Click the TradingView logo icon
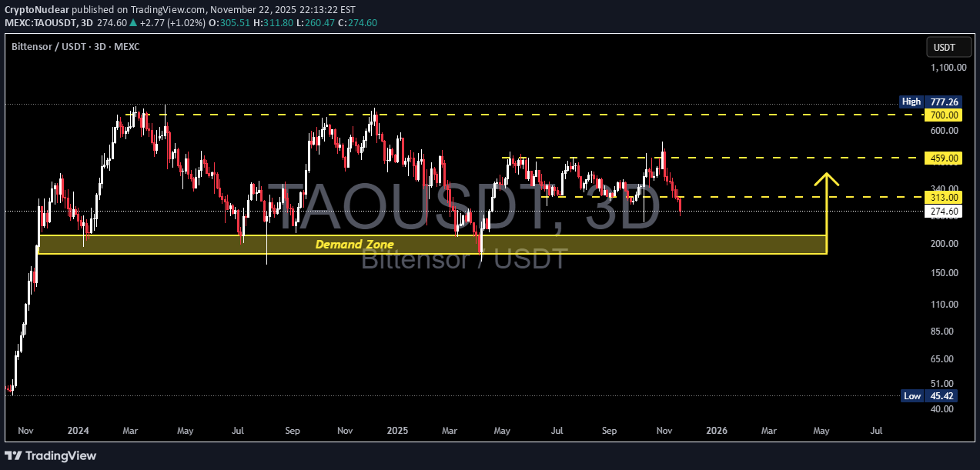This screenshot has height=470, width=980. pyautogui.click(x=15, y=455)
